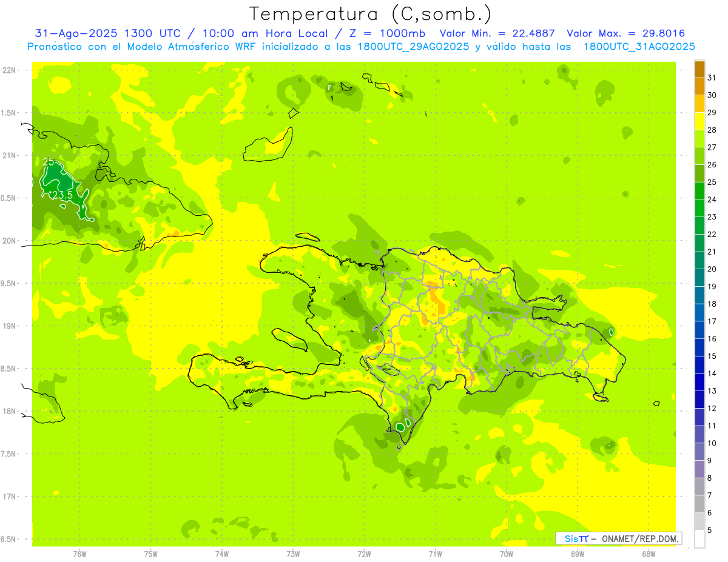Click the '74W' longitude label
Image resolution: width=728 pixels, height=562 pixels.
pos(222,554)
